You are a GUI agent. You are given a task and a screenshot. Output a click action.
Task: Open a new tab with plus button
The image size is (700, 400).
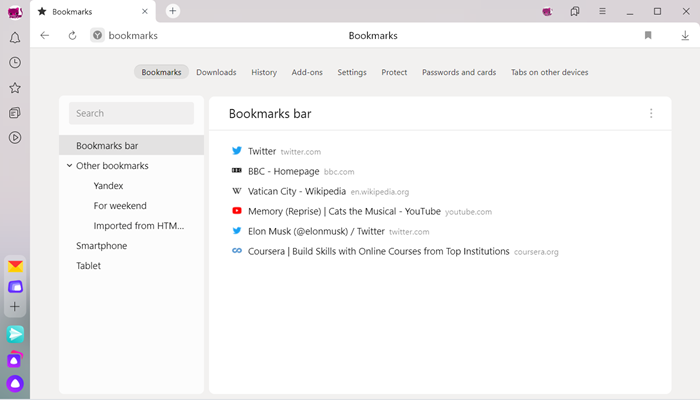coord(173,11)
